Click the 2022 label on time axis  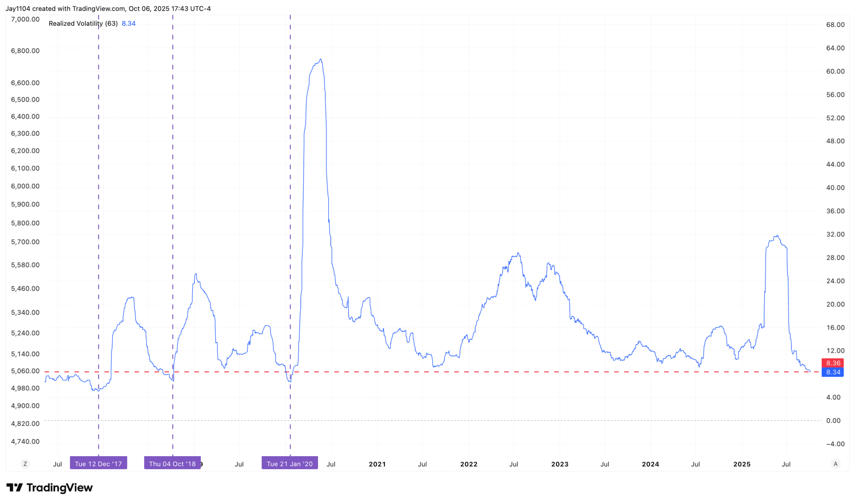[469, 464]
